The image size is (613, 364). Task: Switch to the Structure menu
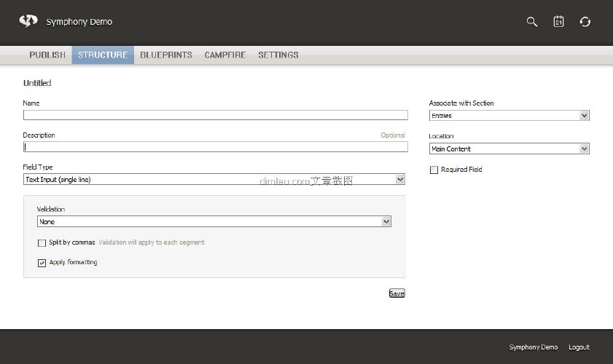103,55
